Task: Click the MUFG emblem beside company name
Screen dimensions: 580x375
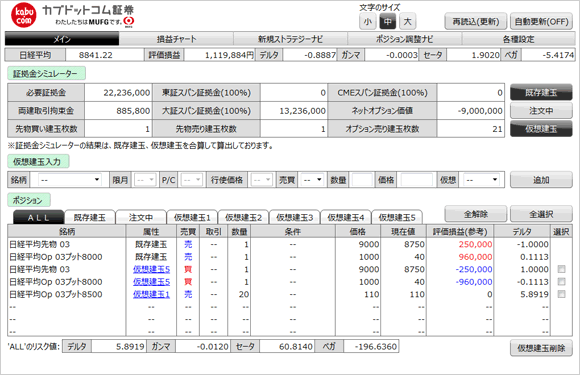Action: (129, 21)
